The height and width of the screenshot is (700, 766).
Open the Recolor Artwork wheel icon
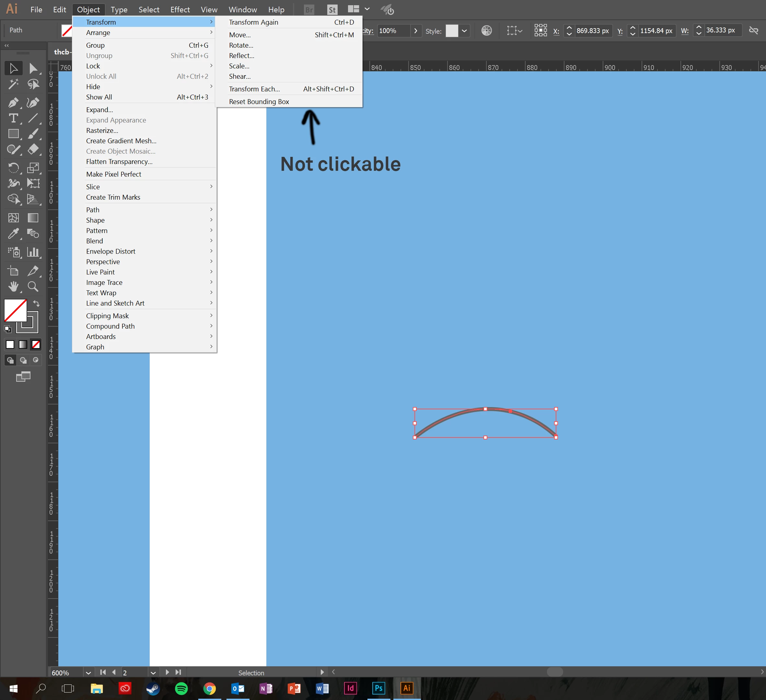[x=486, y=31]
